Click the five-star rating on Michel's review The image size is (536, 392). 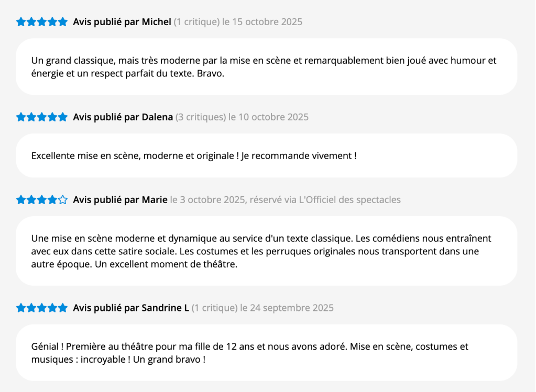coord(42,22)
